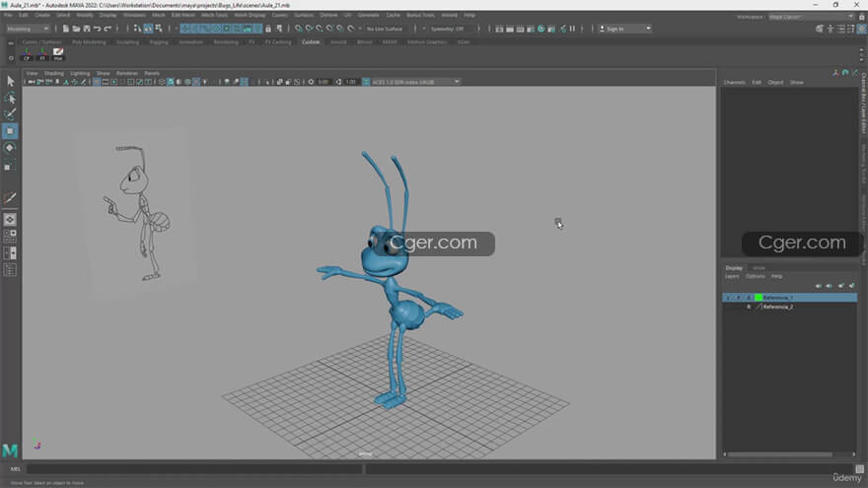
Task: Create a new empty display layer
Action: (840, 286)
